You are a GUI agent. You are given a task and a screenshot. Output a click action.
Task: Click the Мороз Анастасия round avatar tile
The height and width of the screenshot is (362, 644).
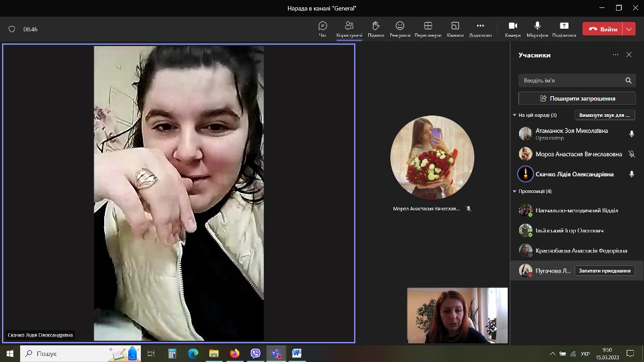pos(432,158)
